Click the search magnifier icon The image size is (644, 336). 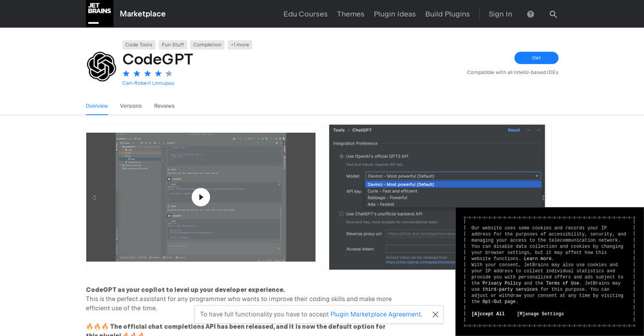553,14
